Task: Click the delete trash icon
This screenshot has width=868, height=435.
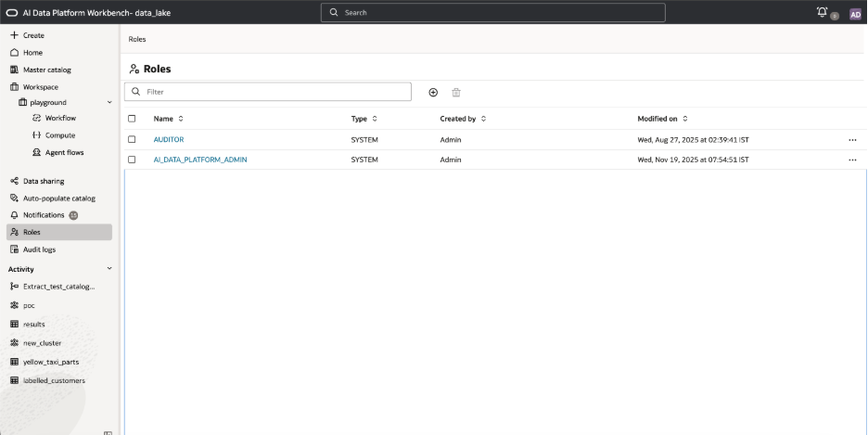Action: tap(456, 92)
